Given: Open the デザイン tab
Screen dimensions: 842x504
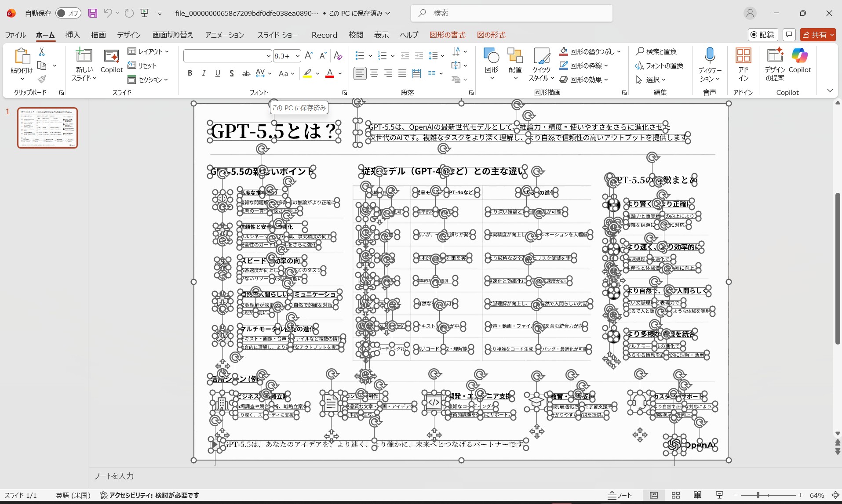Looking at the screenshot, I should [129, 35].
